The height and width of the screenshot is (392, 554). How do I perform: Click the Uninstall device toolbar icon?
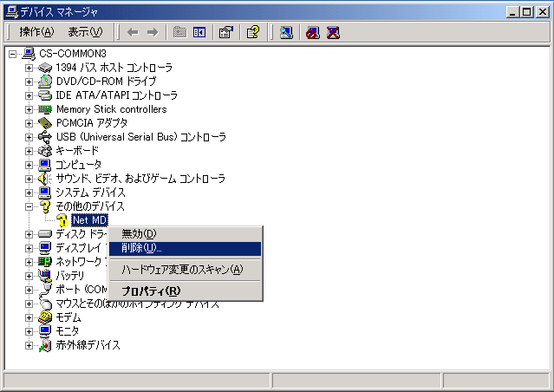pos(333,32)
